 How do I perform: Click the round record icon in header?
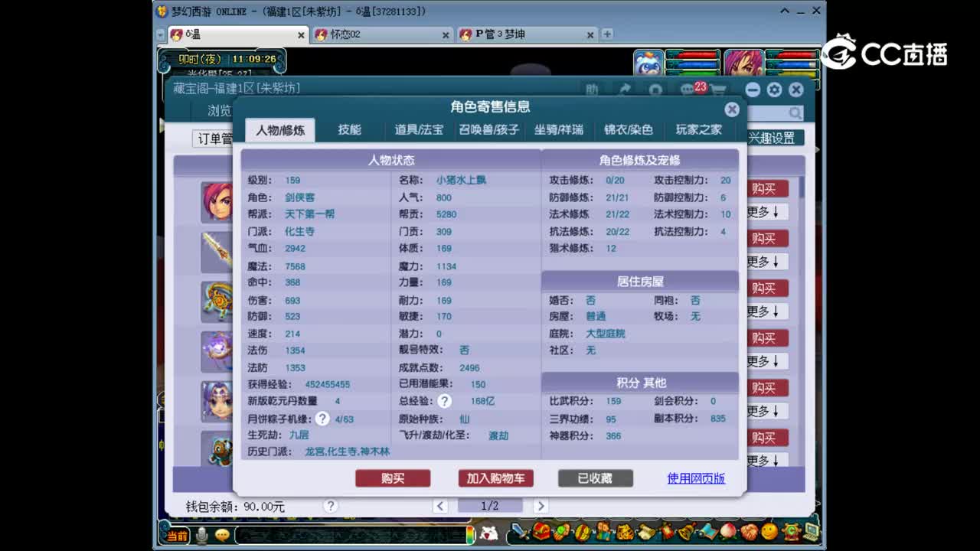point(655,90)
